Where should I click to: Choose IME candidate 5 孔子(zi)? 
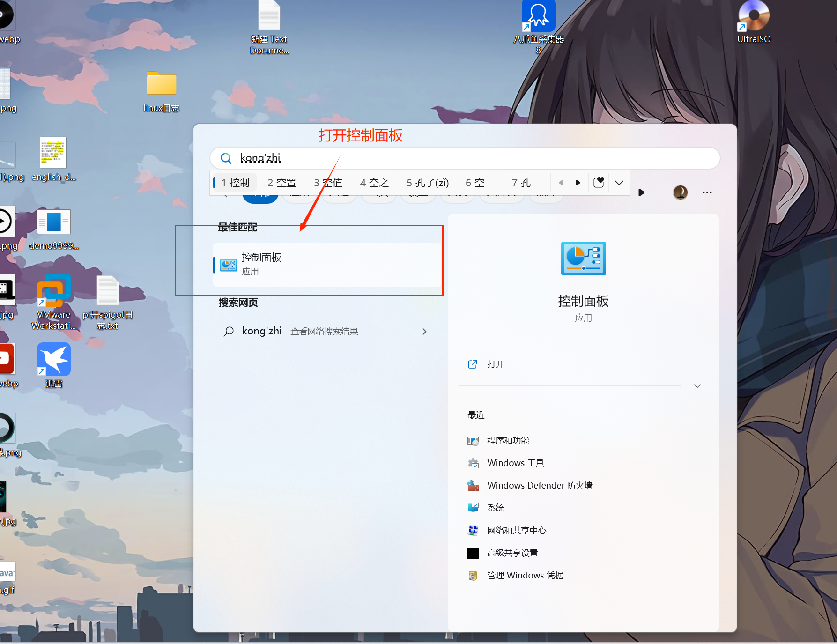[x=428, y=183]
